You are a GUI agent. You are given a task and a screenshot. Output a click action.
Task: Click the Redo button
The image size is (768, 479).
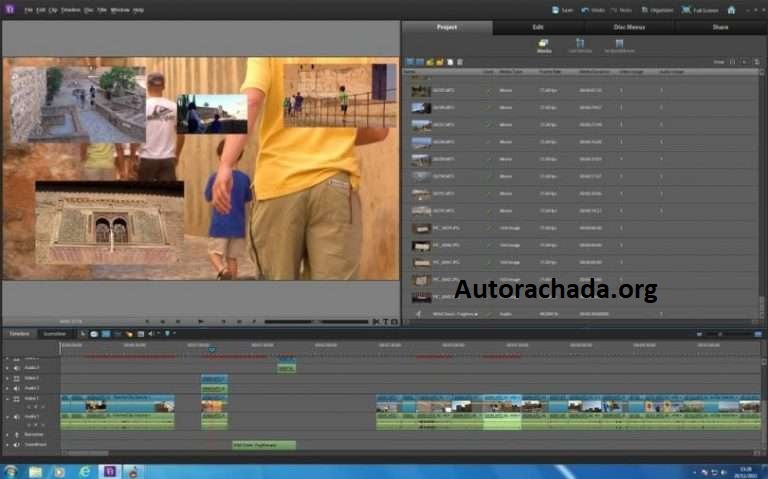click(x=621, y=10)
